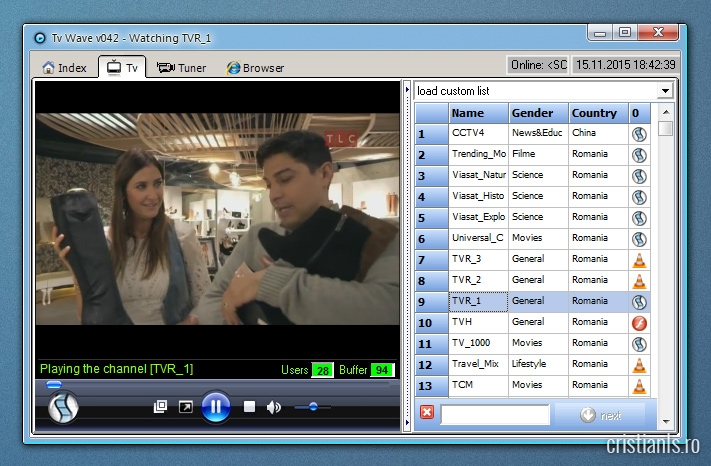
Task: Collapse the panel with the top splitter arrow
Action: click(407, 90)
